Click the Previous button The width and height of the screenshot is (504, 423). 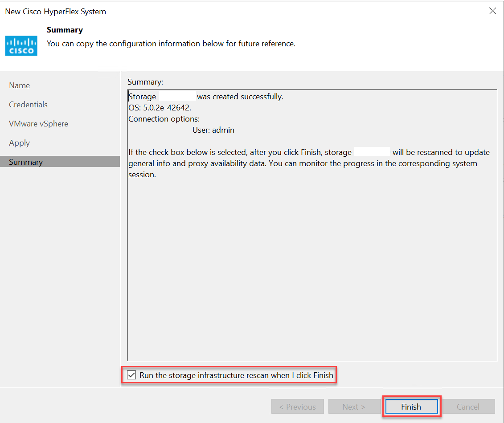pyautogui.click(x=297, y=407)
